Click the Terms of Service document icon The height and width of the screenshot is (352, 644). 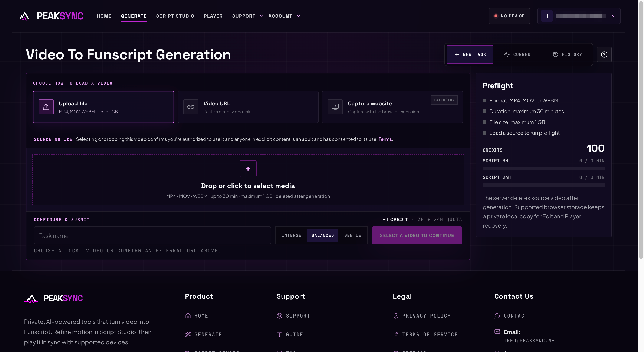(x=396, y=335)
